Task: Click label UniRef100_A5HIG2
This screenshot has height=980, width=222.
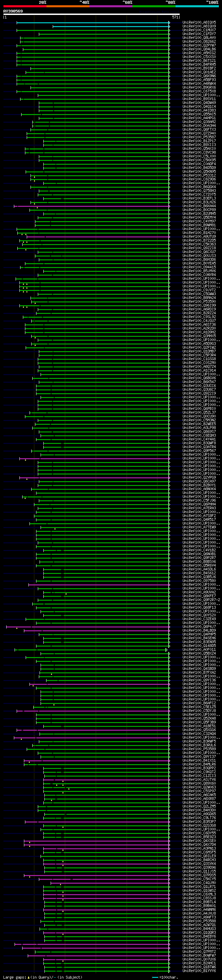Action: click(199, 53)
